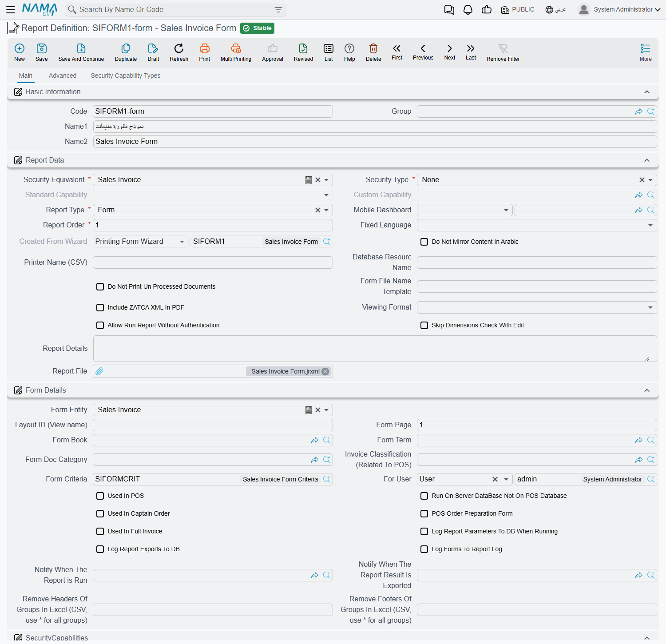Click the NAMA ERP logo

40,9
